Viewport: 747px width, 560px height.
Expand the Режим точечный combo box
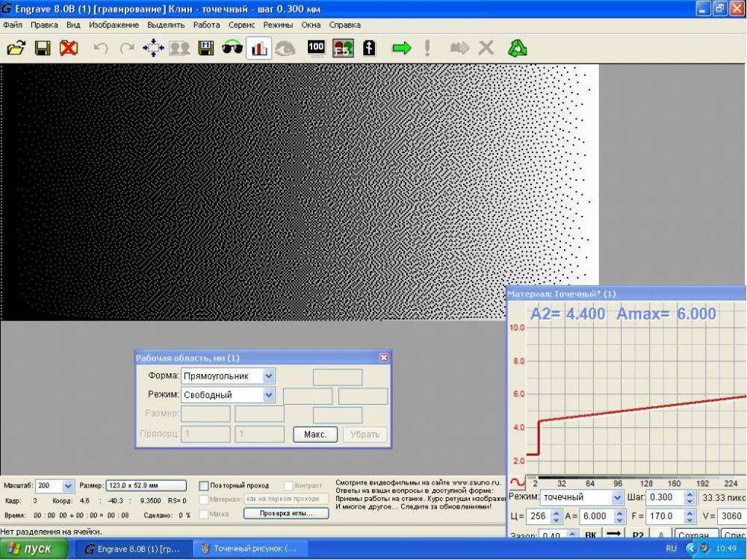[617, 497]
